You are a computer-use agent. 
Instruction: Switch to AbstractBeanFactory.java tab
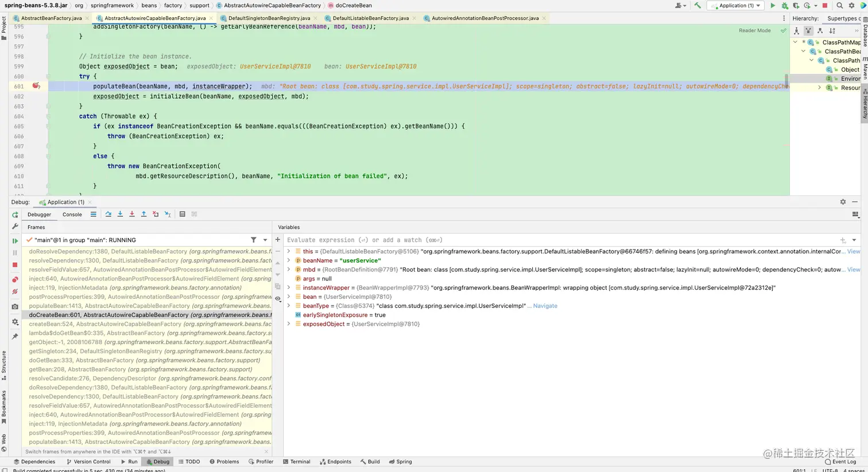[51, 18]
